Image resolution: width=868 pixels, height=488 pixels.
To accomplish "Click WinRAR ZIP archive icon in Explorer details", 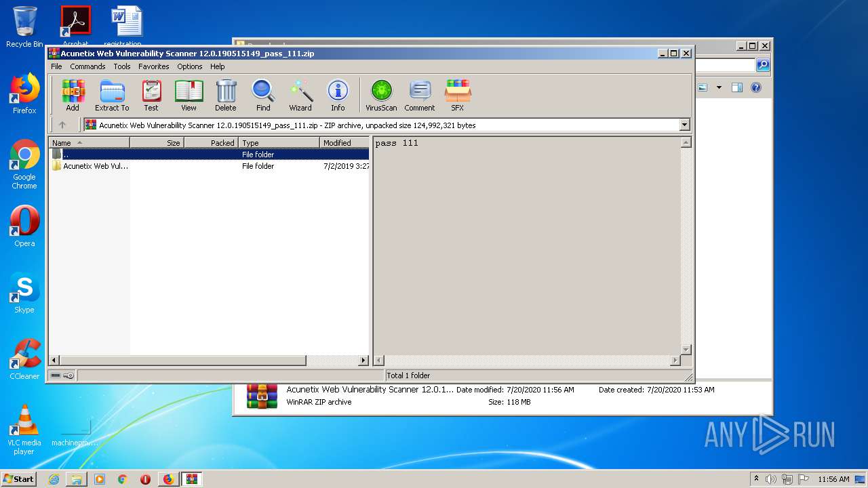I will [x=262, y=396].
